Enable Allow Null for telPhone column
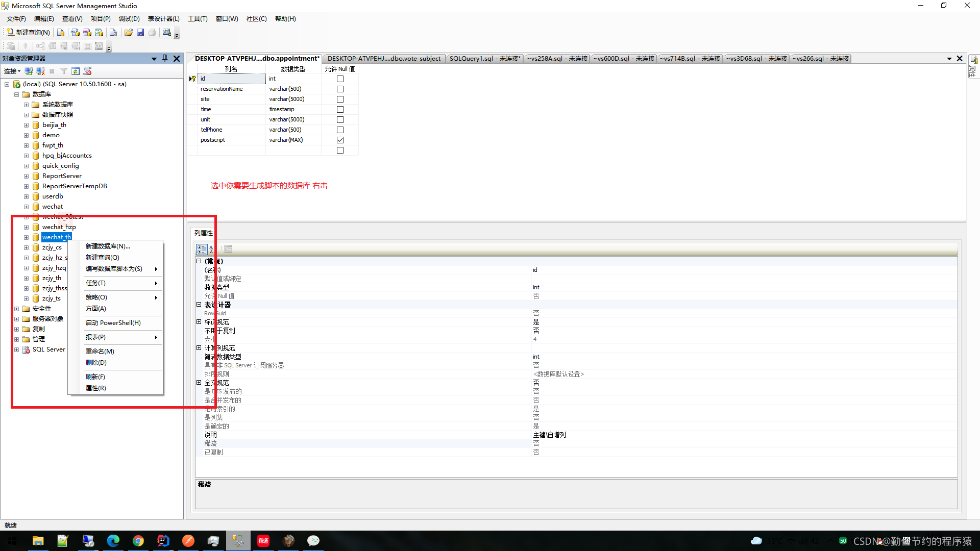The width and height of the screenshot is (980, 551). 340,130
